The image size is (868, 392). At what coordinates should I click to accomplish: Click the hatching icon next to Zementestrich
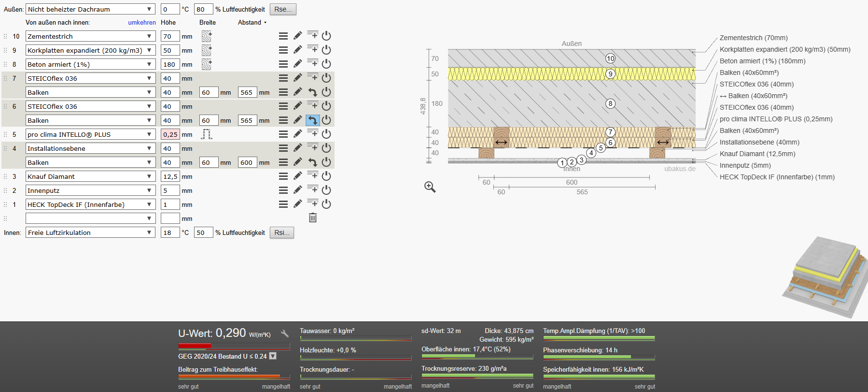tap(207, 36)
